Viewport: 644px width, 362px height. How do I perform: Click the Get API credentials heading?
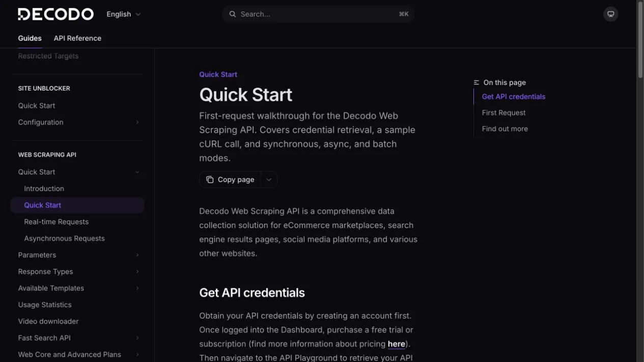(x=252, y=293)
